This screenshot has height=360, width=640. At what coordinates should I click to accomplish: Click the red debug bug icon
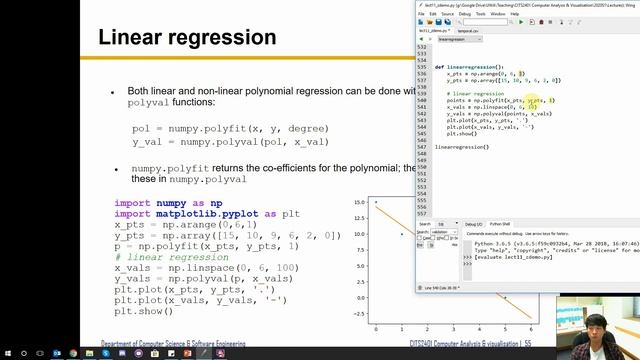tap(541, 22)
